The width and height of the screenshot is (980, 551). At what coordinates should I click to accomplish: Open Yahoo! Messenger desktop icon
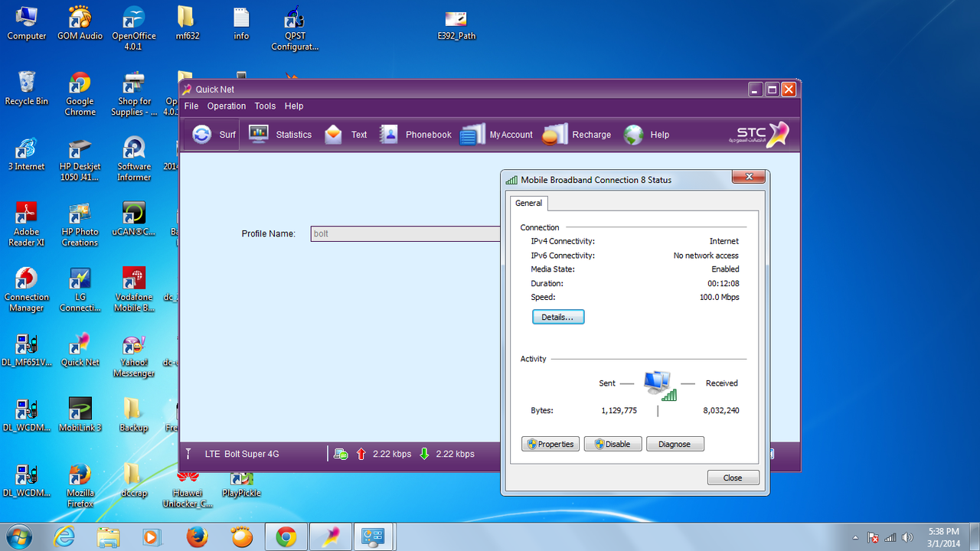pyautogui.click(x=134, y=355)
